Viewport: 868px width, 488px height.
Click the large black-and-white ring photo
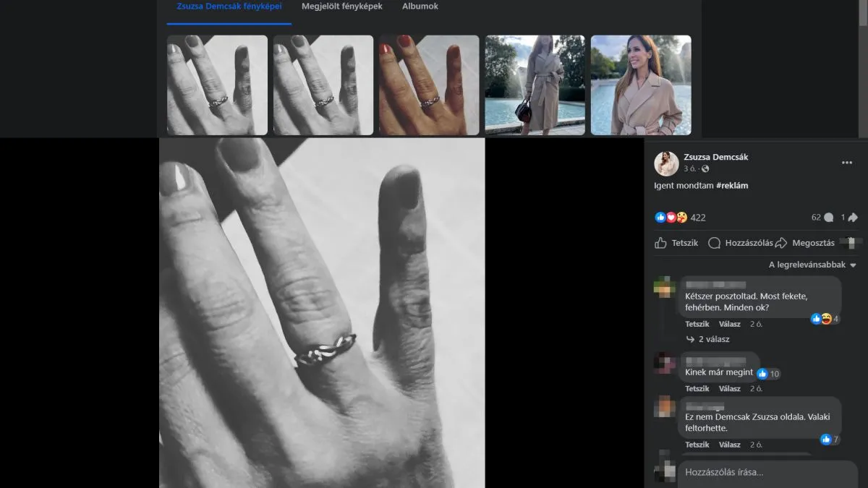[322, 313]
